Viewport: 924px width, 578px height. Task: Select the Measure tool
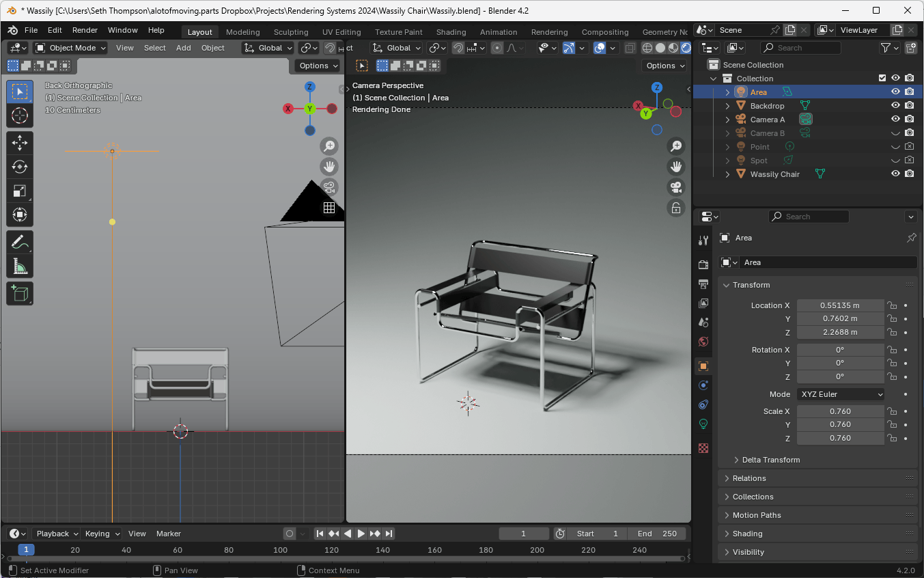click(20, 266)
